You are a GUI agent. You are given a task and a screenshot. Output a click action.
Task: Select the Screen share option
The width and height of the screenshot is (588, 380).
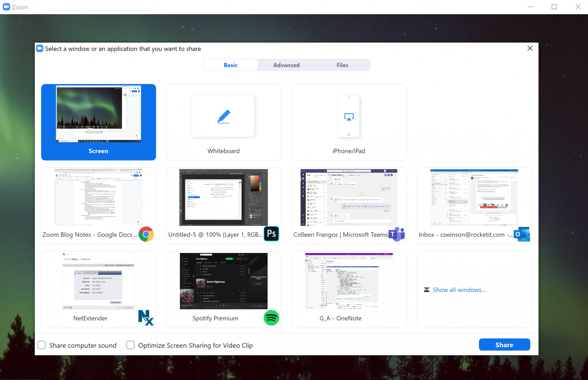tap(98, 122)
